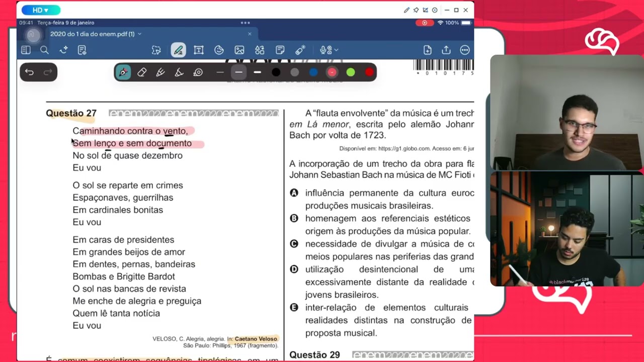
Task: Click the line 'Espaçonaves, guerrilhas'
Action: (x=123, y=198)
